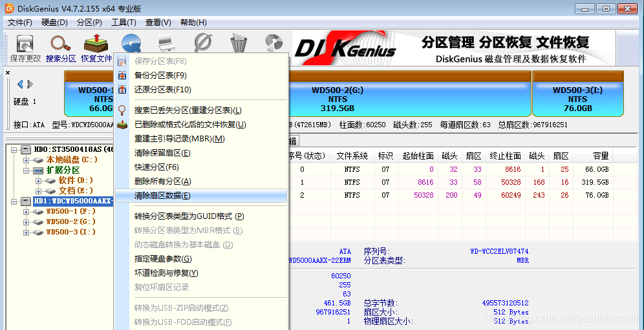Select 文档 (E:) partition in the tree
The height and width of the screenshot is (330, 644).
pyautogui.click(x=76, y=191)
